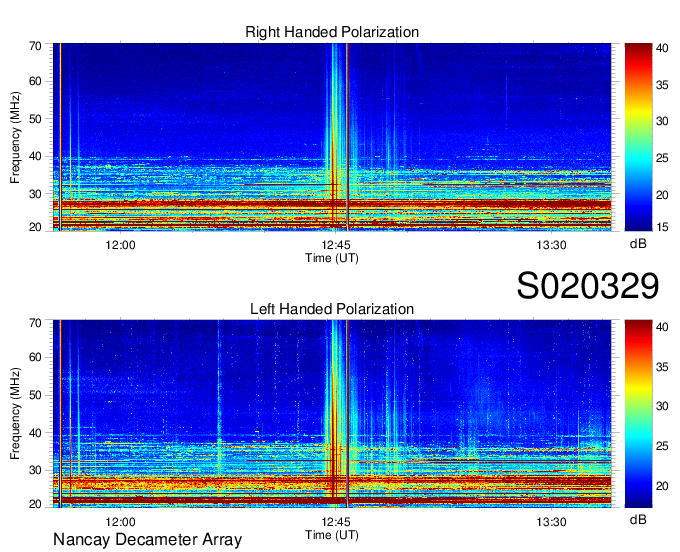The width and height of the screenshot is (680, 552).
Task: Click the right-handed spectrogram plot area
Action: [332, 137]
